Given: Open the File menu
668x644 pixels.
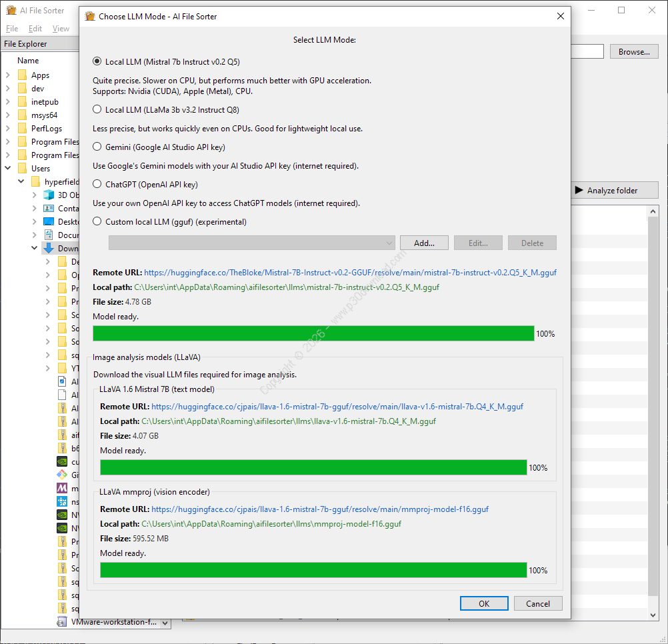Looking at the screenshot, I should (12, 29).
